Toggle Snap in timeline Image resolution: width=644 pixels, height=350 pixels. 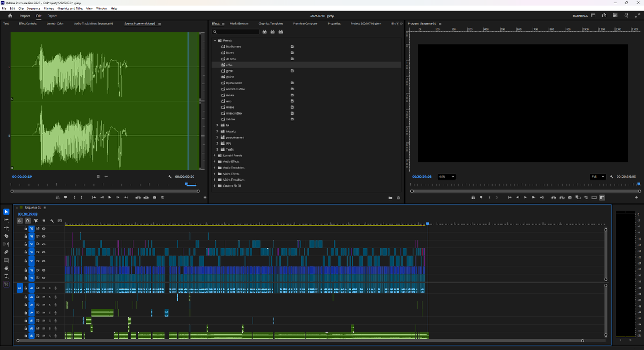(x=27, y=221)
